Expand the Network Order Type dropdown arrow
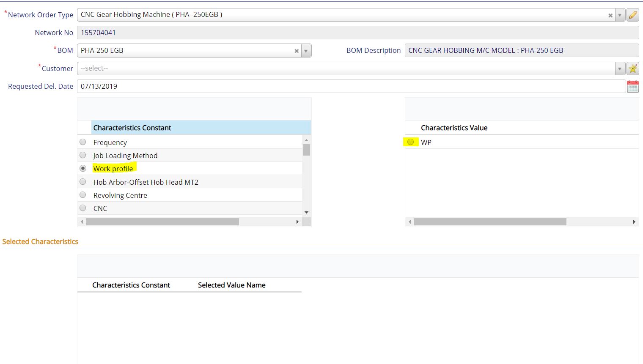 (620, 15)
